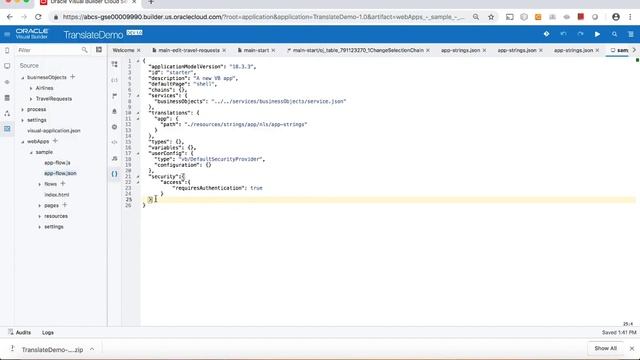Fold the translations block at line 10
The width and height of the screenshot is (640, 360).
click(x=138, y=113)
